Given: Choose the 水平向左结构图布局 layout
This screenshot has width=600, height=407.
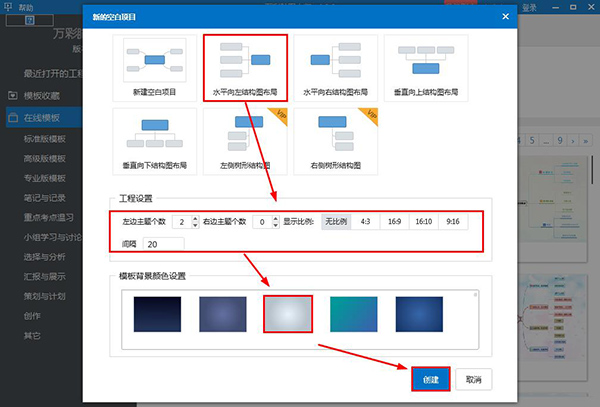Looking at the screenshot, I should point(245,68).
